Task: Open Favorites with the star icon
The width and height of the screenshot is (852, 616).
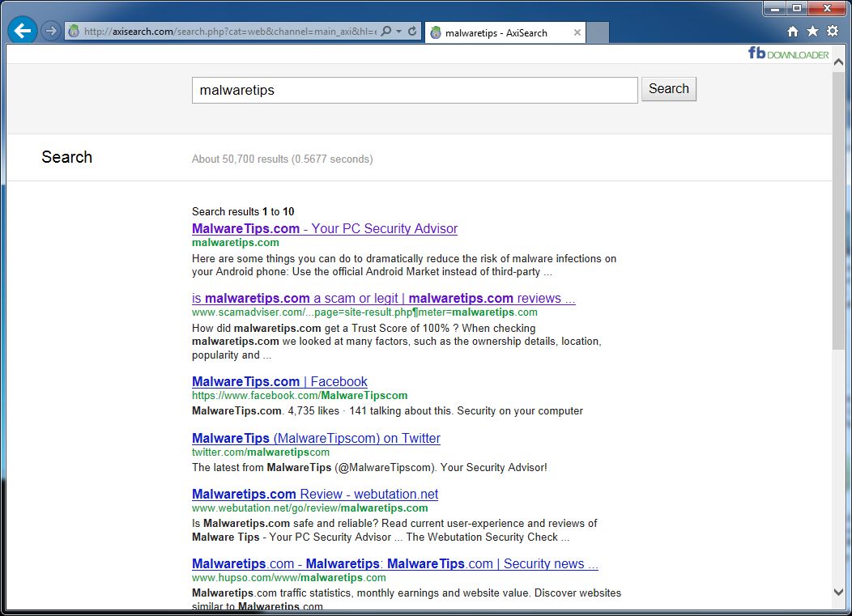Action: click(812, 31)
